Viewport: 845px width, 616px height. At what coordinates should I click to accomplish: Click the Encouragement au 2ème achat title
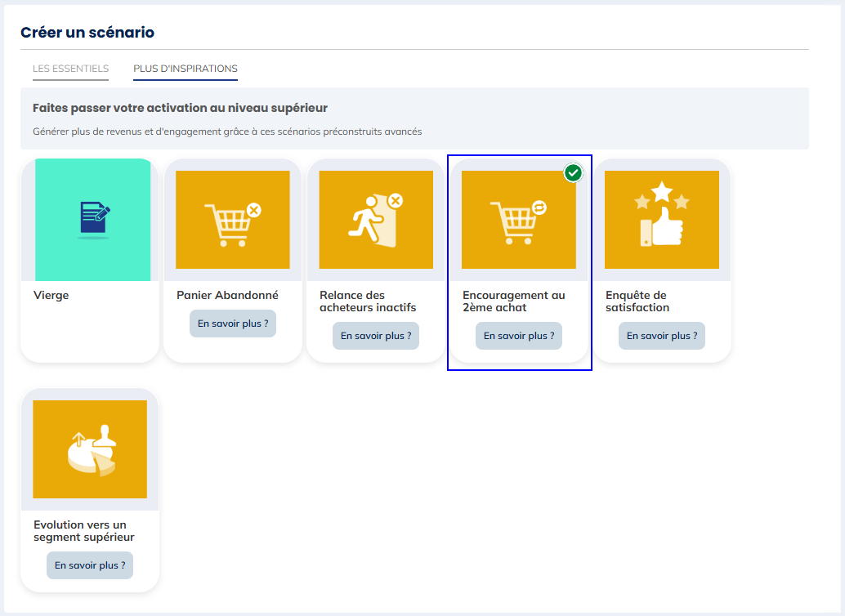513,301
